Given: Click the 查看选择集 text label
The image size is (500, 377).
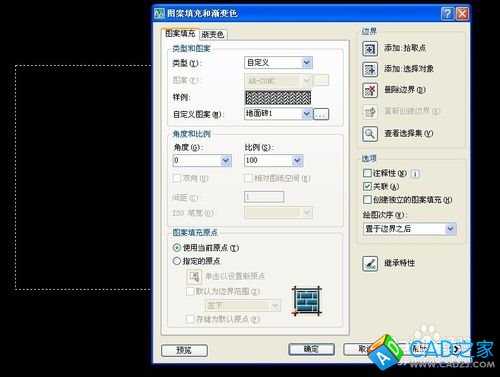Looking at the screenshot, I should (x=409, y=133).
